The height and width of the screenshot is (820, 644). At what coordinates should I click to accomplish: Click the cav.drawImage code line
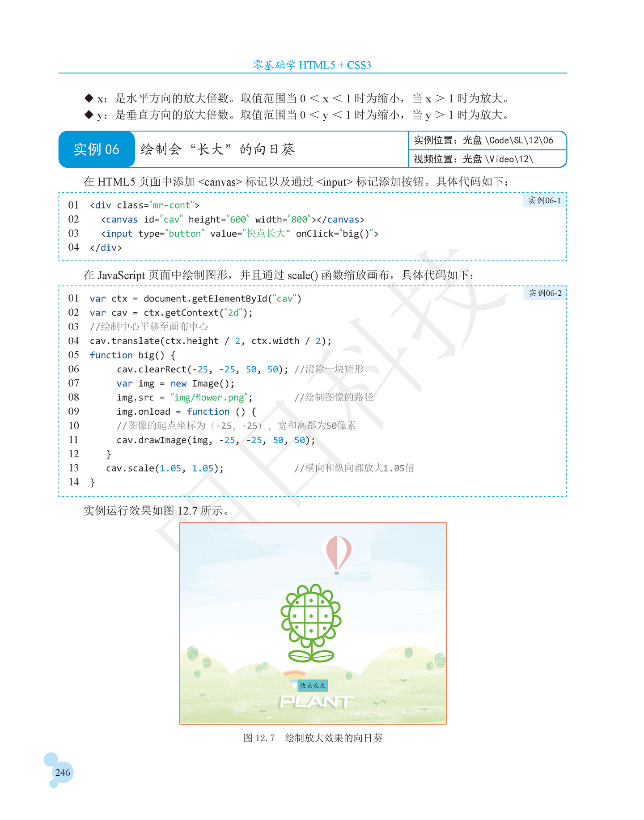tap(216, 440)
